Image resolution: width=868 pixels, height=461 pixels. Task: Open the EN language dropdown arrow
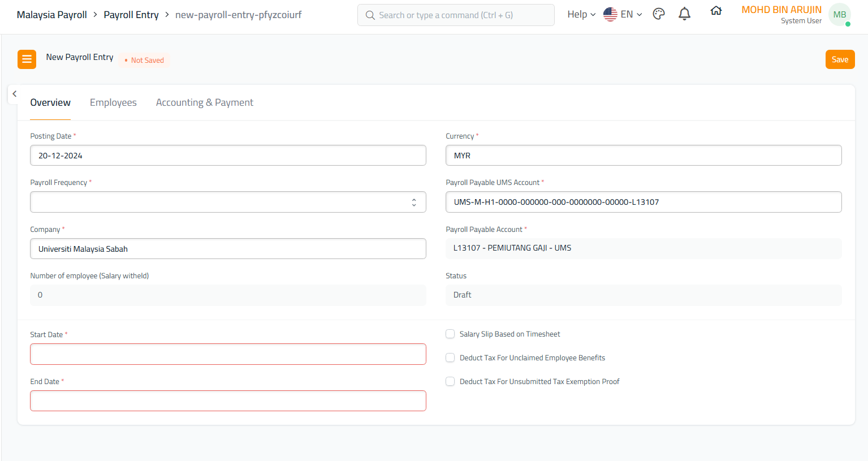tap(640, 15)
